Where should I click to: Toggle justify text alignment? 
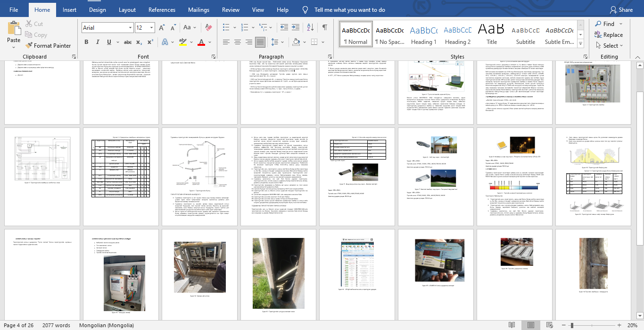tap(260, 42)
